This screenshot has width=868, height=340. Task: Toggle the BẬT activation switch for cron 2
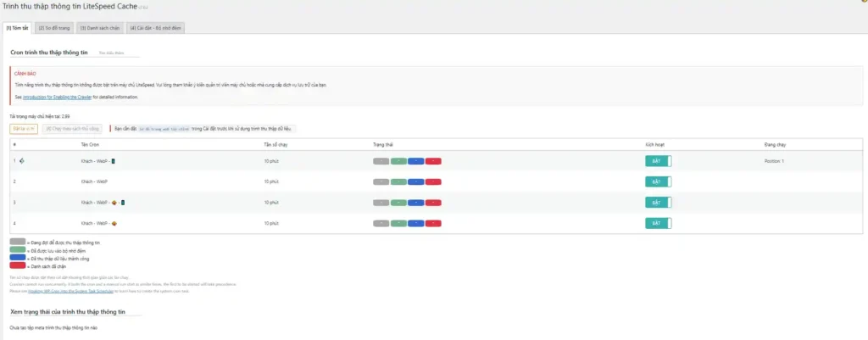pos(658,181)
